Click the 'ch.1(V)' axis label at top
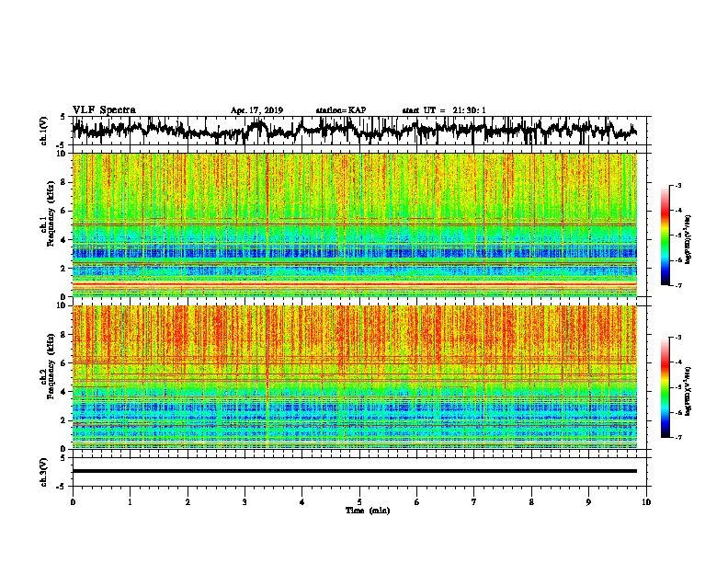 (x=44, y=131)
